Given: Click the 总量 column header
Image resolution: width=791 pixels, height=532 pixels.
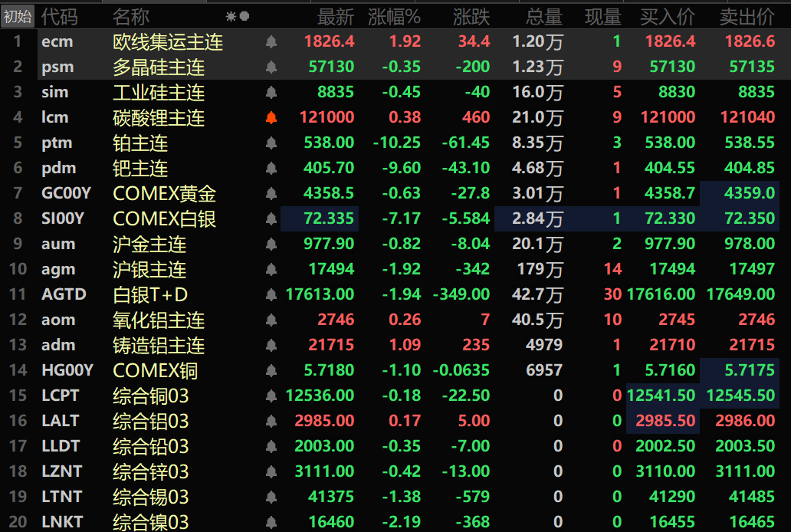Looking at the screenshot, I should (x=544, y=16).
